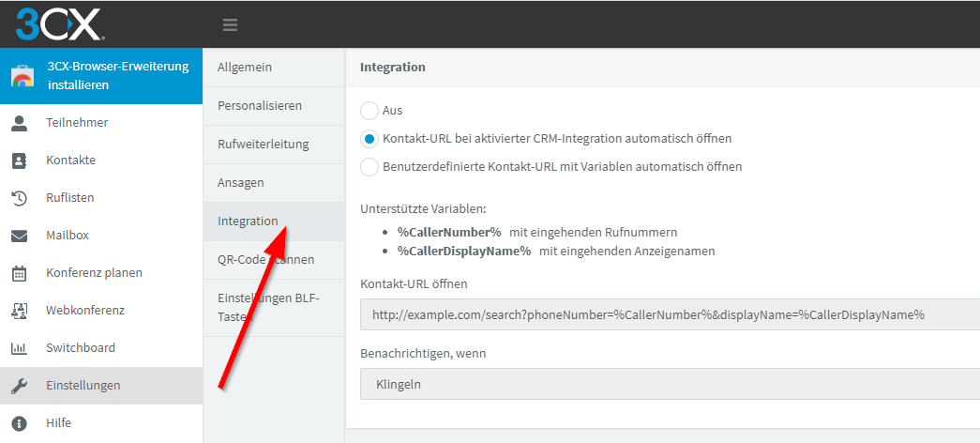The height and width of the screenshot is (443, 980).
Task: Open Switchboard in the sidebar
Action: coord(101,348)
